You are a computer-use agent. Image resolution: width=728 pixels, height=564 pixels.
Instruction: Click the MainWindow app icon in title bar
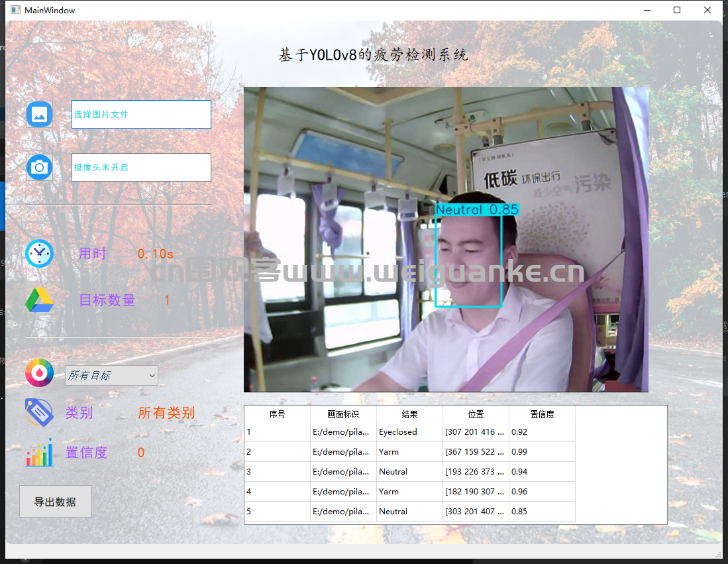pyautogui.click(x=15, y=10)
